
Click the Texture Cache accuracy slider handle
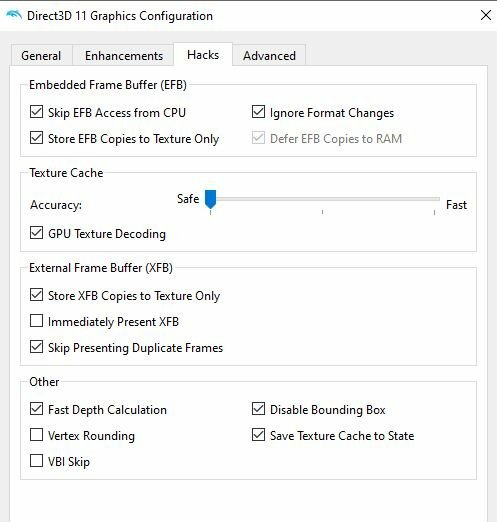pos(210,199)
